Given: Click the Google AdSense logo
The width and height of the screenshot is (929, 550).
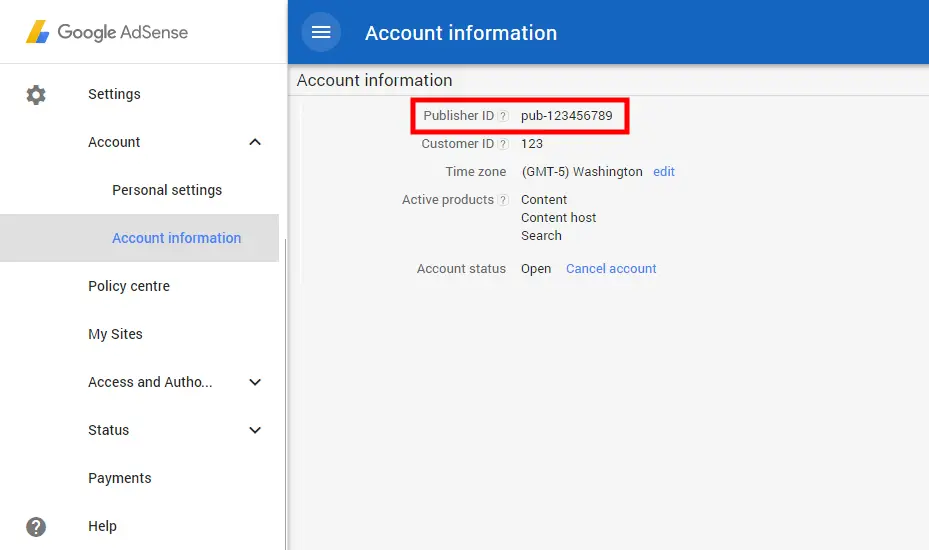Looking at the screenshot, I should pos(107,32).
